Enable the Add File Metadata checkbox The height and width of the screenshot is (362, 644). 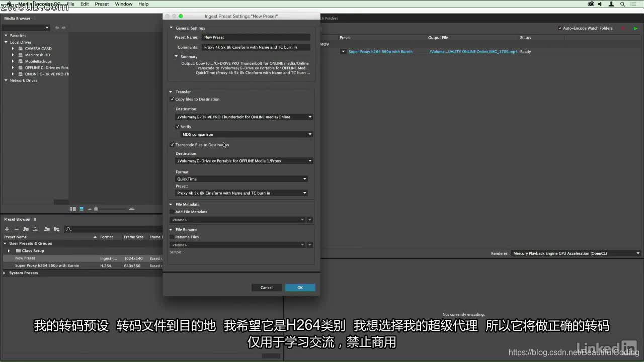[172, 212]
